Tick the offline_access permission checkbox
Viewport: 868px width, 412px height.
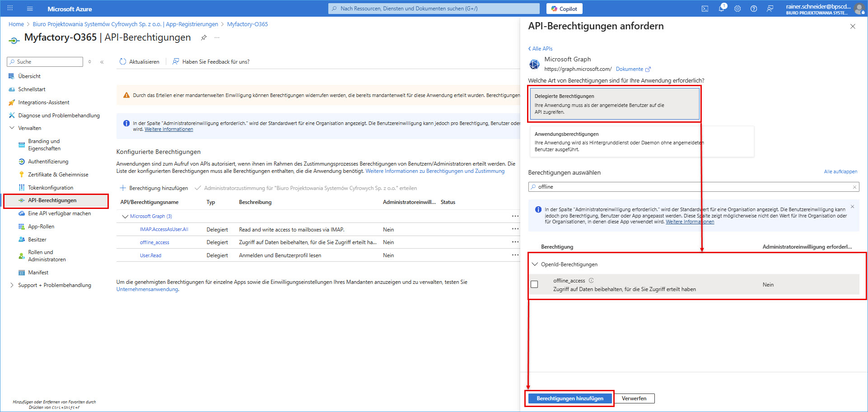pyautogui.click(x=534, y=284)
